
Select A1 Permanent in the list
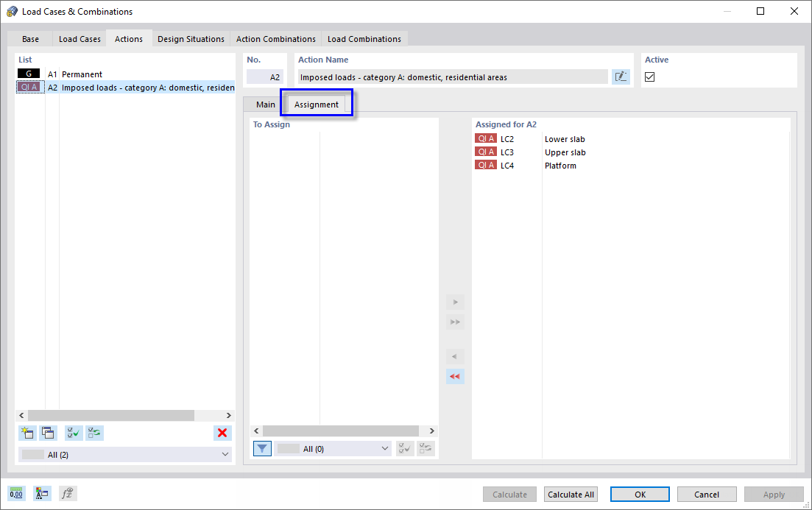tap(125, 74)
